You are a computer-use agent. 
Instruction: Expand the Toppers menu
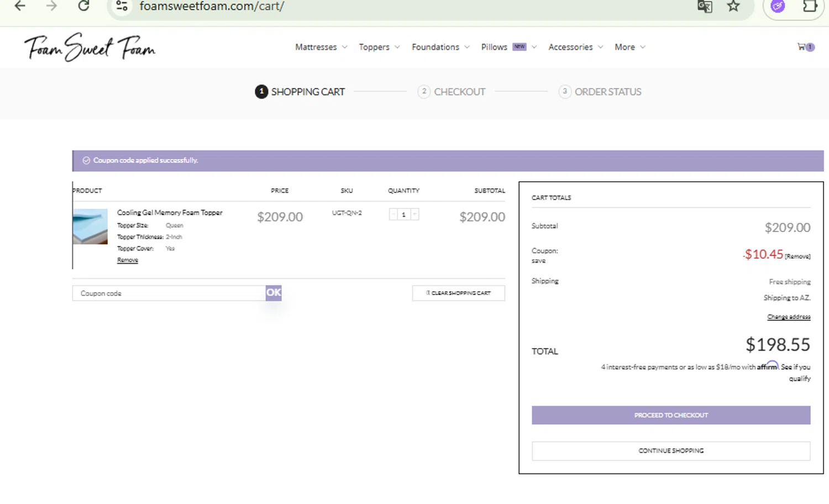pos(379,47)
